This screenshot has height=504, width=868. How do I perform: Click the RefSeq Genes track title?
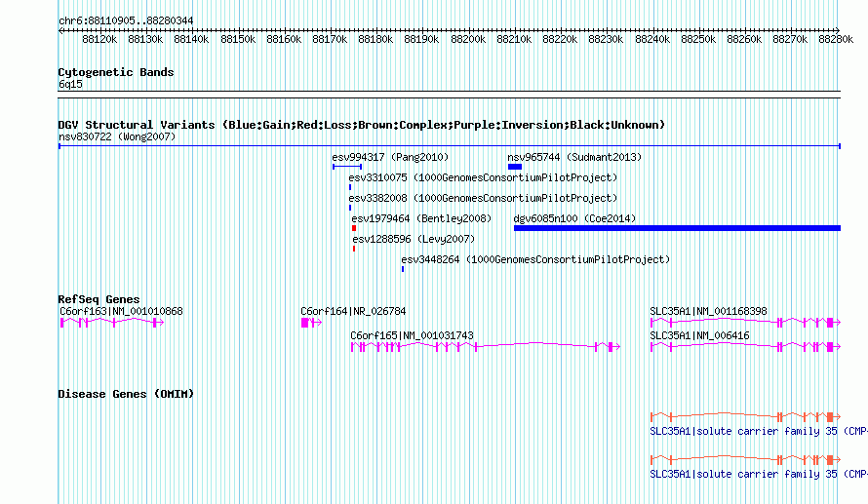(99, 299)
